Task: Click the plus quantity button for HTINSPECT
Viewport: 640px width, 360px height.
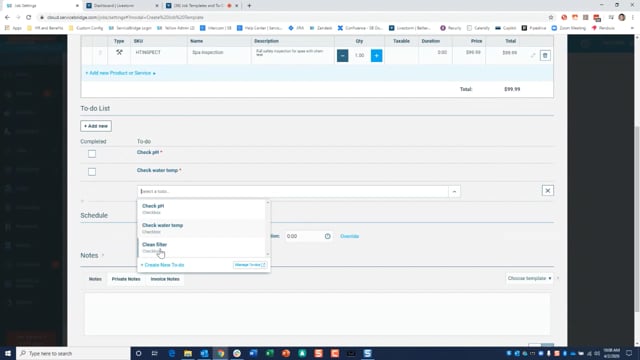Action: click(x=376, y=56)
